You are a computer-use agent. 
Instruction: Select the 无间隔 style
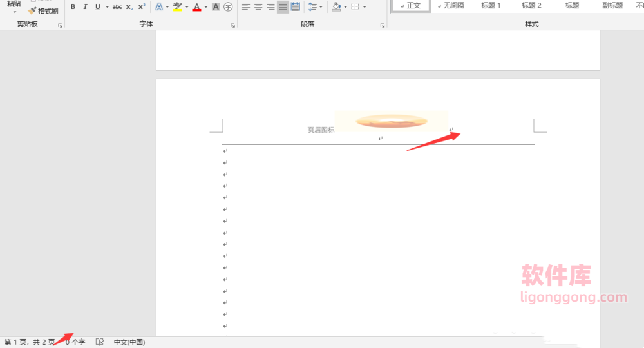[x=451, y=6]
